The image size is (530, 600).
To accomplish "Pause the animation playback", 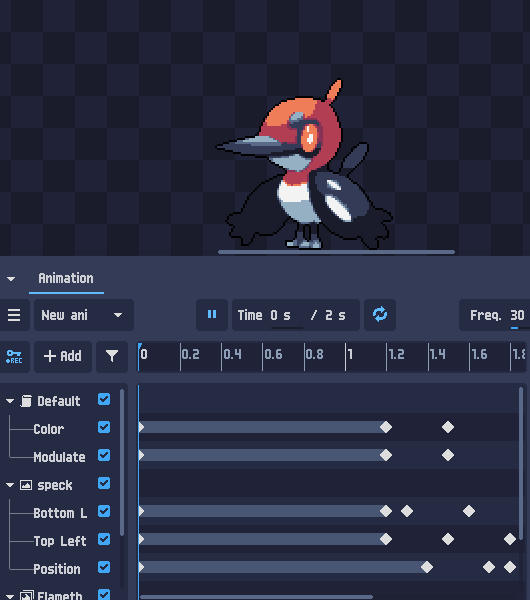I will (x=212, y=315).
